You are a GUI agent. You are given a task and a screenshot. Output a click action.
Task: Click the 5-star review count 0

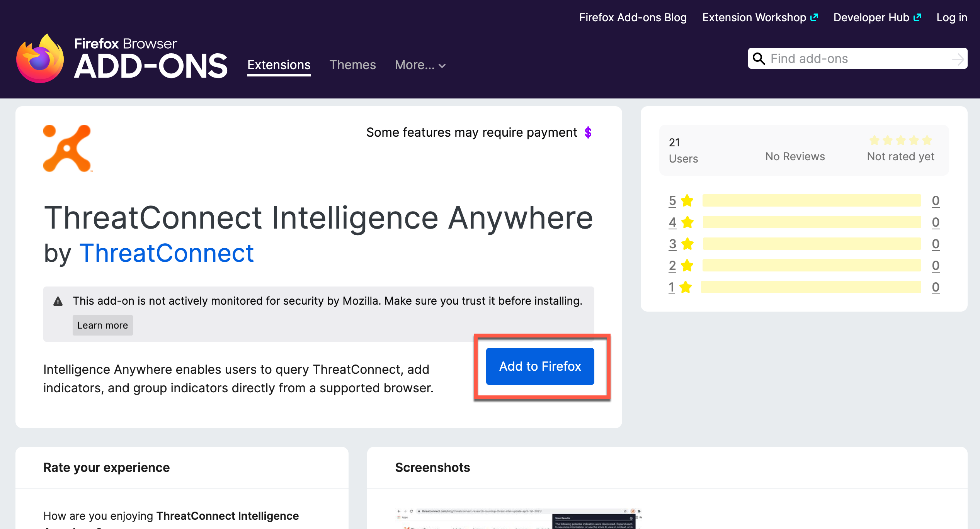936,201
